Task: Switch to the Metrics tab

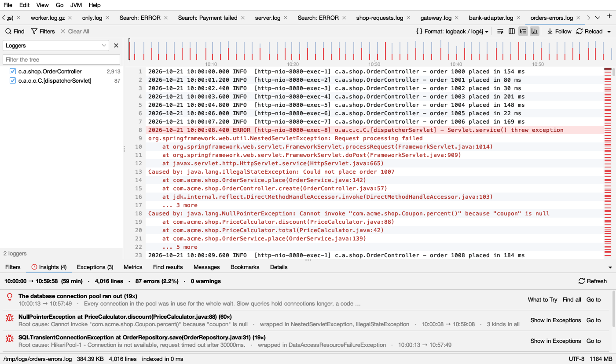Action: (133, 267)
